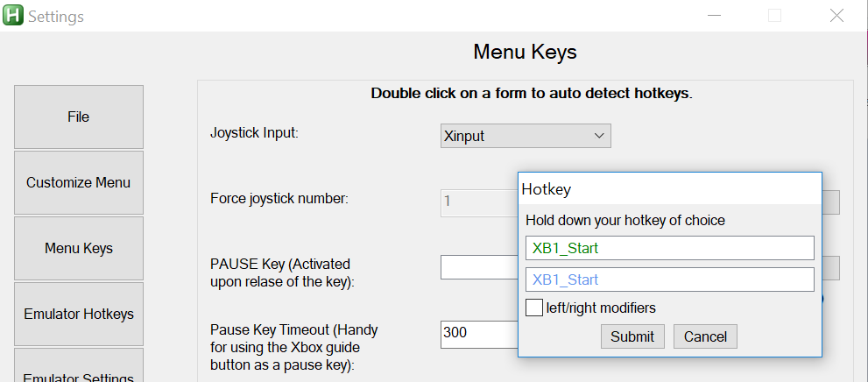Switch to Customize Menu section
Screen dimensions: 868x382
(79, 183)
